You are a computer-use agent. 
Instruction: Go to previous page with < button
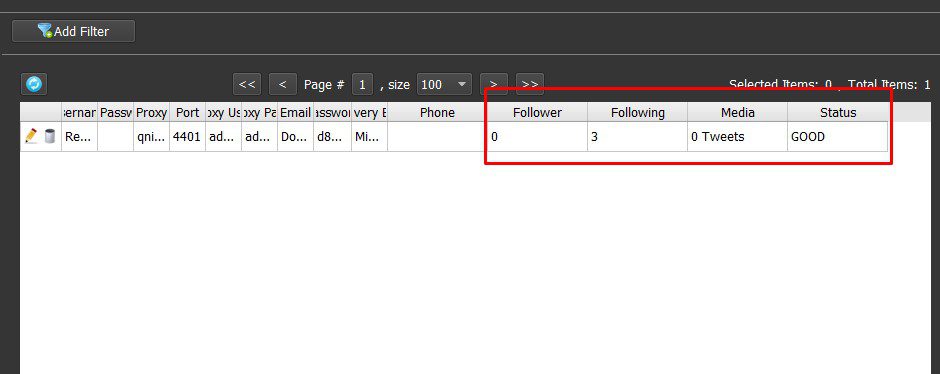[x=282, y=85]
